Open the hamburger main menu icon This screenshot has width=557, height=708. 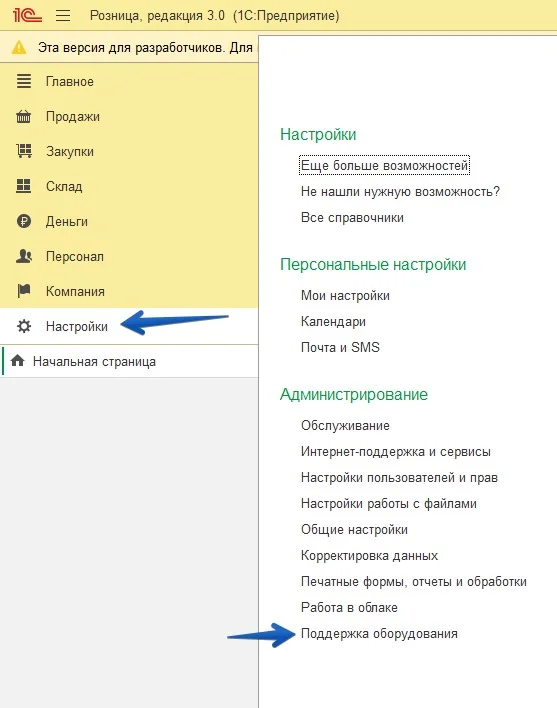63,16
